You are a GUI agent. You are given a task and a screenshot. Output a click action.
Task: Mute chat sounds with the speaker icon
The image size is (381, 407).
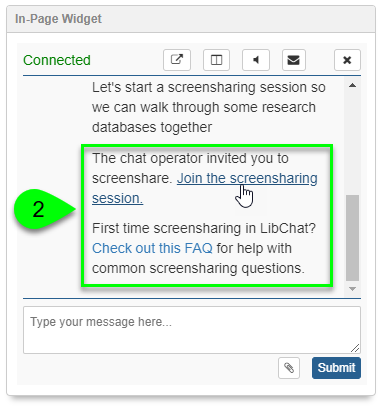click(256, 60)
